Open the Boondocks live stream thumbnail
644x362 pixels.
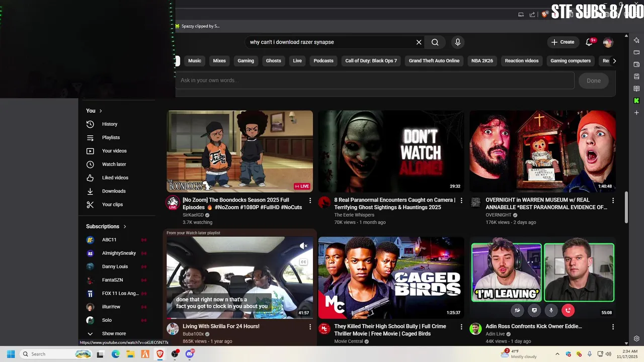(x=239, y=151)
